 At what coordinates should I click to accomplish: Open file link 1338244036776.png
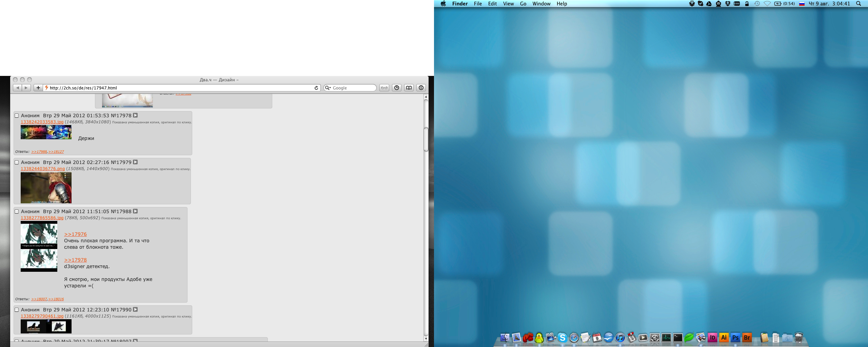click(x=43, y=169)
